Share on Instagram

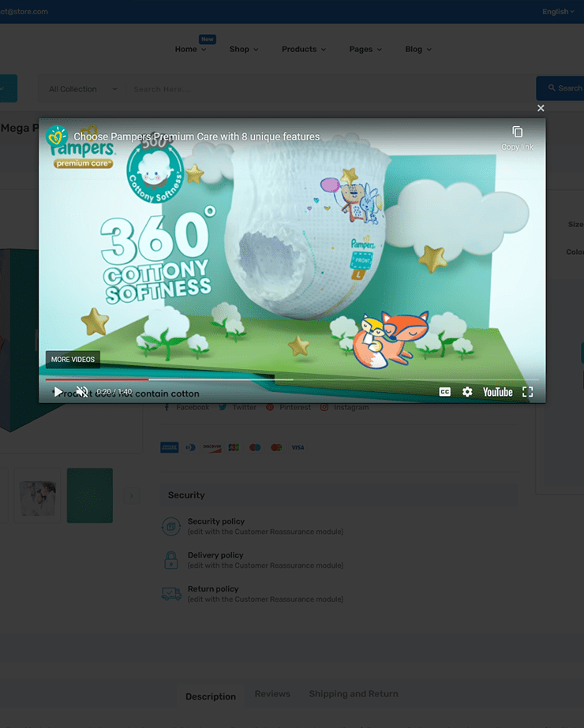tap(344, 407)
